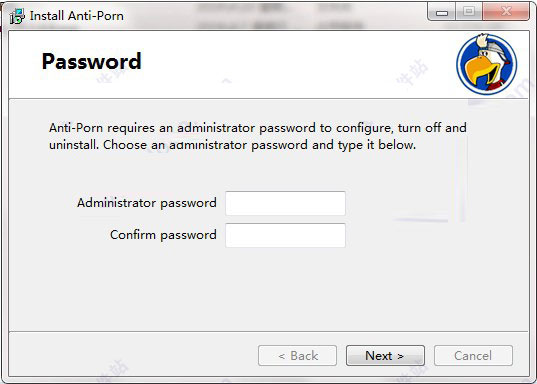The image size is (537, 384).
Task: Click the eagle mascot logo
Action: click(x=487, y=64)
